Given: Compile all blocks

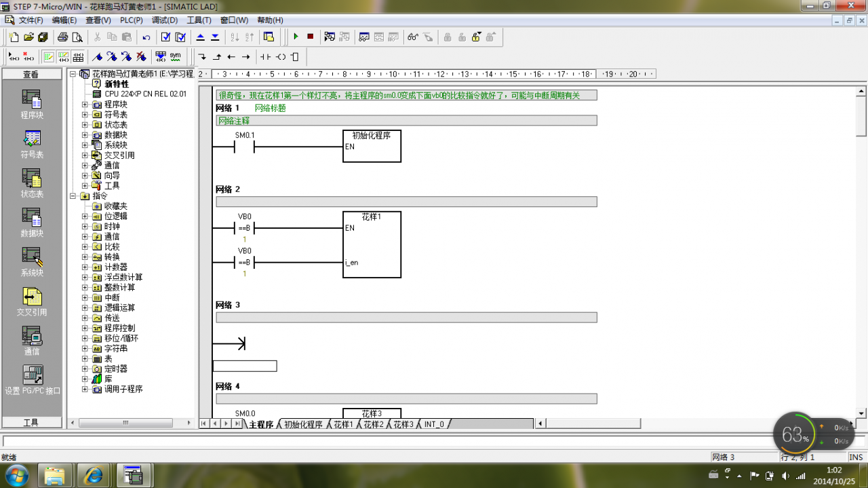Looking at the screenshot, I should [x=180, y=37].
